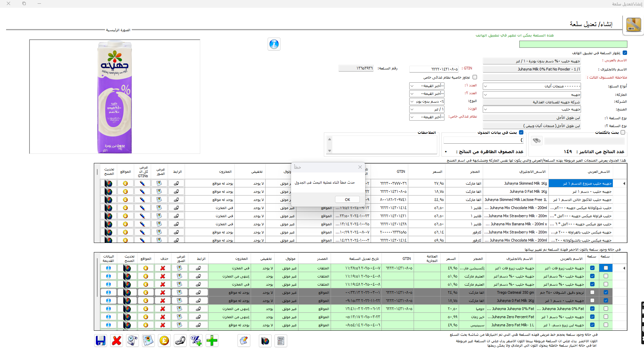
Task: Click the percent discount icon with plus
Action: coord(196,341)
